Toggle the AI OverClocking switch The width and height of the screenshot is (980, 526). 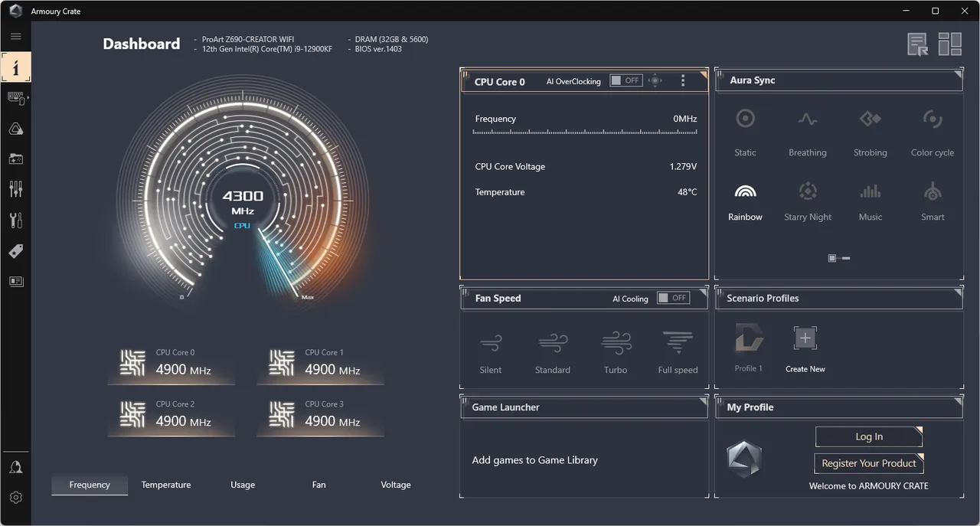626,80
